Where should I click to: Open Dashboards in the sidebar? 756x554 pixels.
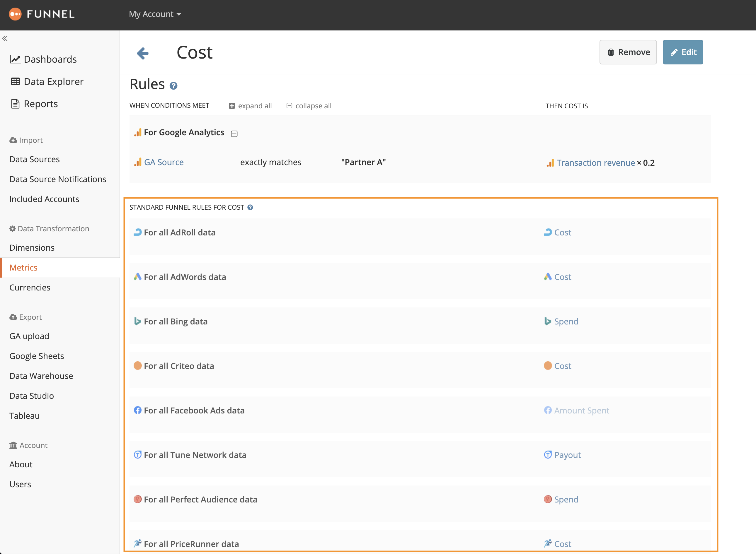[50, 59]
